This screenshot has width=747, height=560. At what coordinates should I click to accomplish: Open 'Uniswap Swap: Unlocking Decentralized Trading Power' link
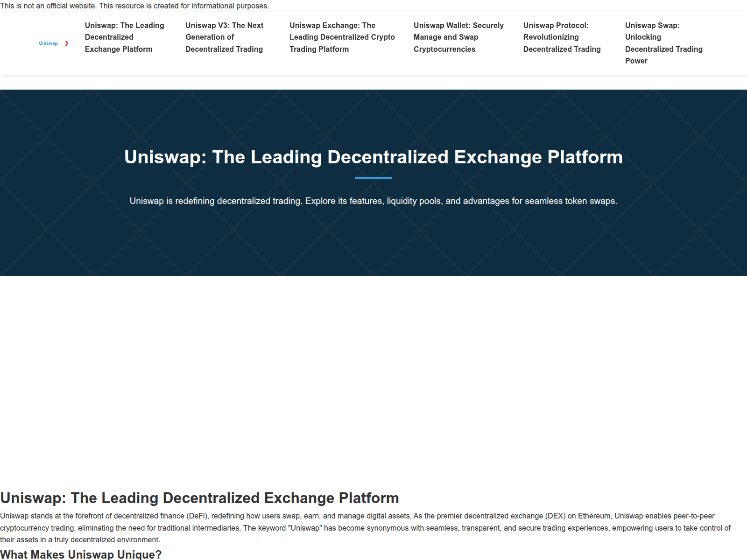[x=664, y=43]
